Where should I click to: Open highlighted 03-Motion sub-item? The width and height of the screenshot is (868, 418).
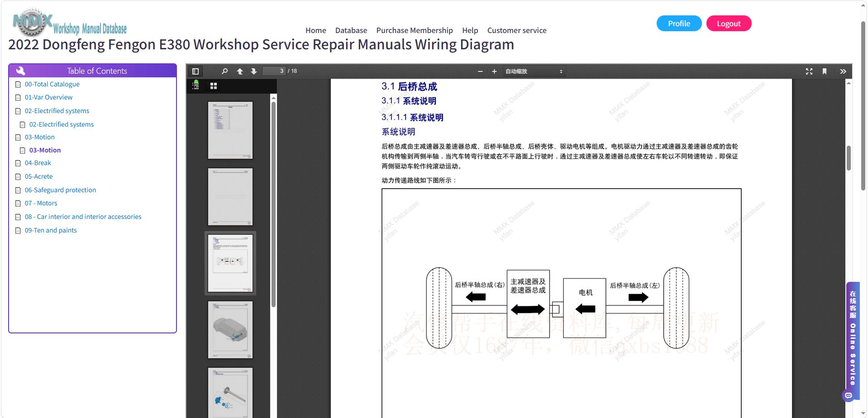[x=45, y=150]
